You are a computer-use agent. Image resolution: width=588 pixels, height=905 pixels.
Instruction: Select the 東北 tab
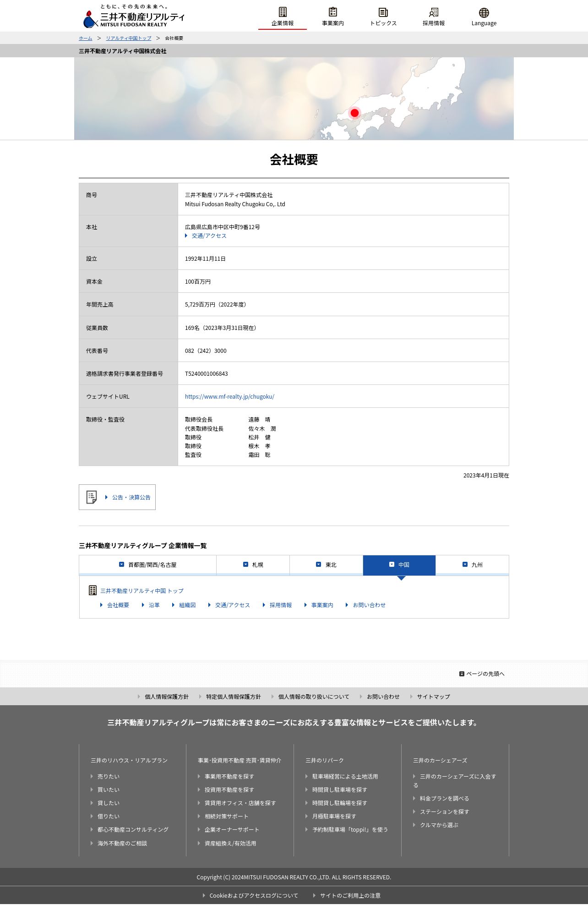326,565
